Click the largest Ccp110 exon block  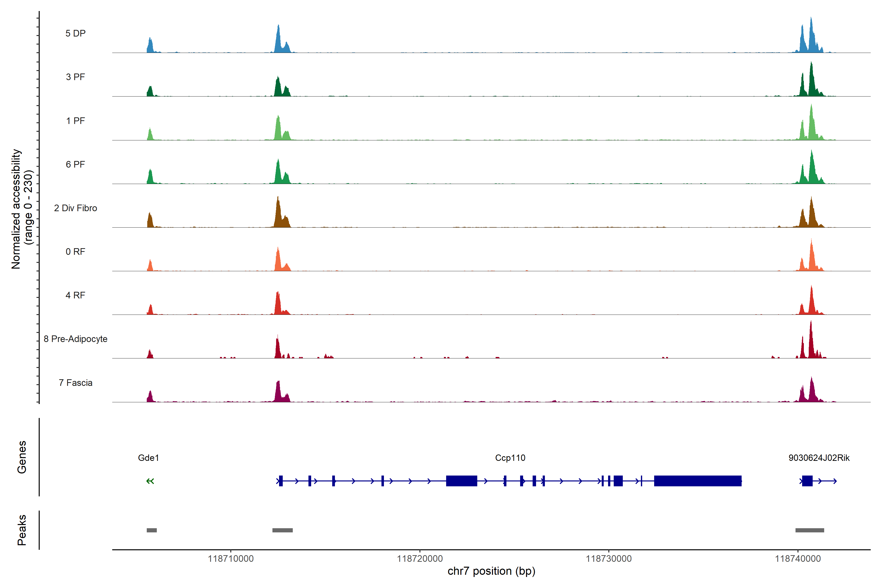(x=698, y=481)
